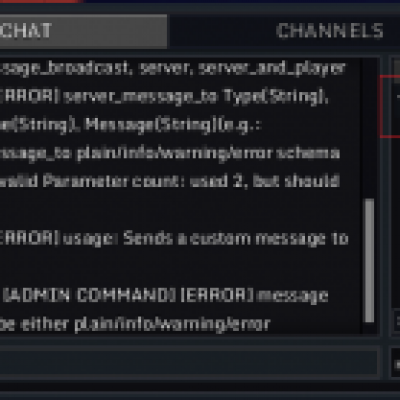This screenshot has height=400, width=400.
Task: Select the 'server_message_to Type(String)' error line
Action: pos(164,97)
